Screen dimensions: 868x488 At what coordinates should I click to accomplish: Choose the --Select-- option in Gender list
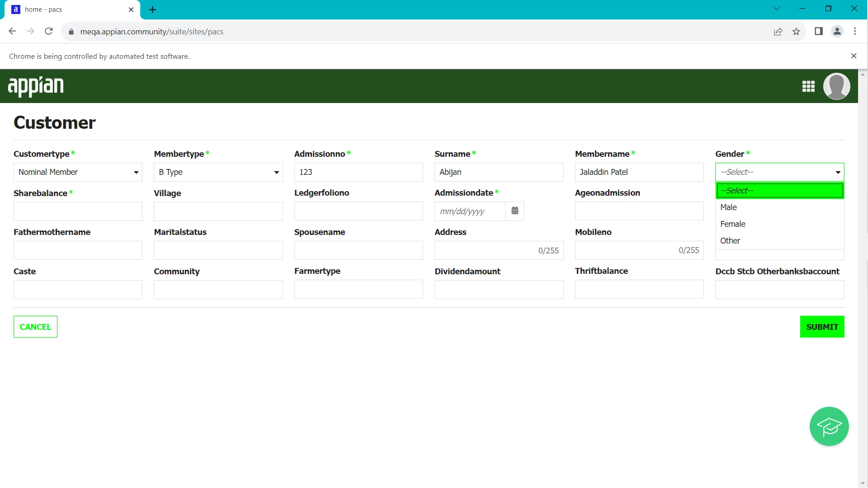779,191
